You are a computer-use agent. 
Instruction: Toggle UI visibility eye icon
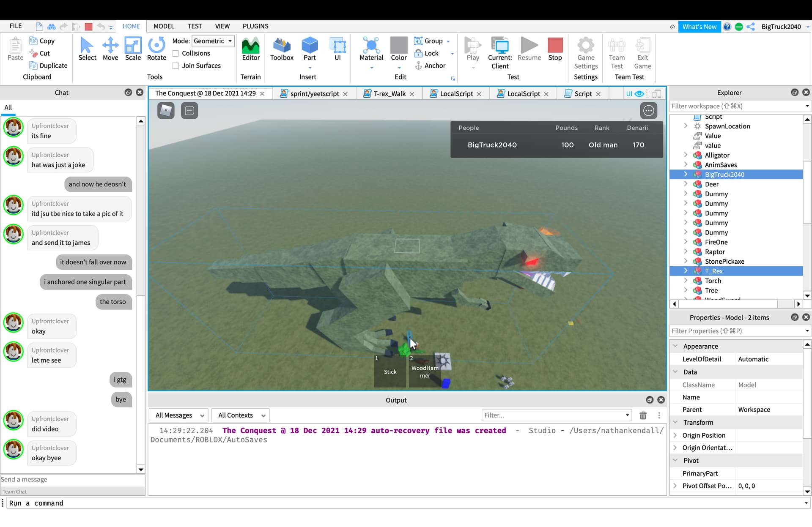[639, 94]
